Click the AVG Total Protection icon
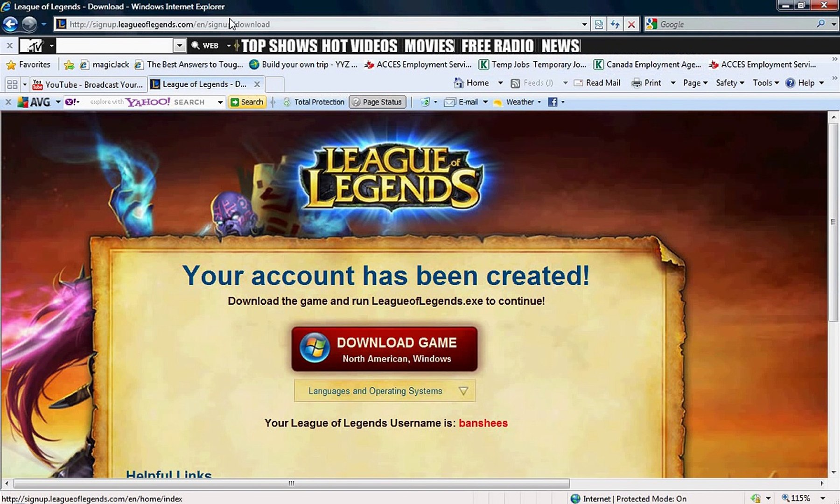The width and height of the screenshot is (840, 504). pyautogui.click(x=287, y=102)
